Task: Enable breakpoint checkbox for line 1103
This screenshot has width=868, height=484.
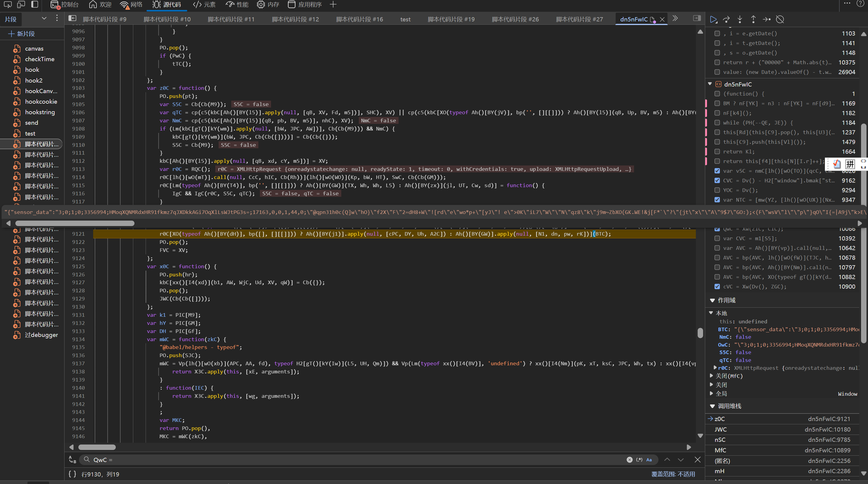Action: pos(717,33)
